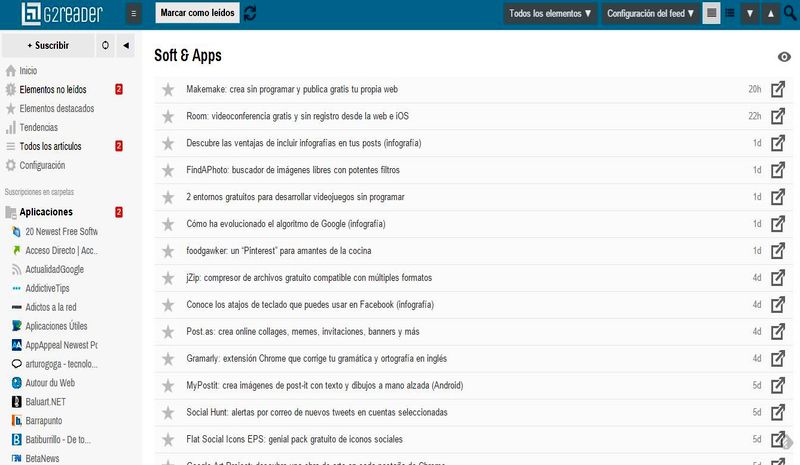Star the Makemake article
The image size is (800, 465).
pyautogui.click(x=168, y=90)
